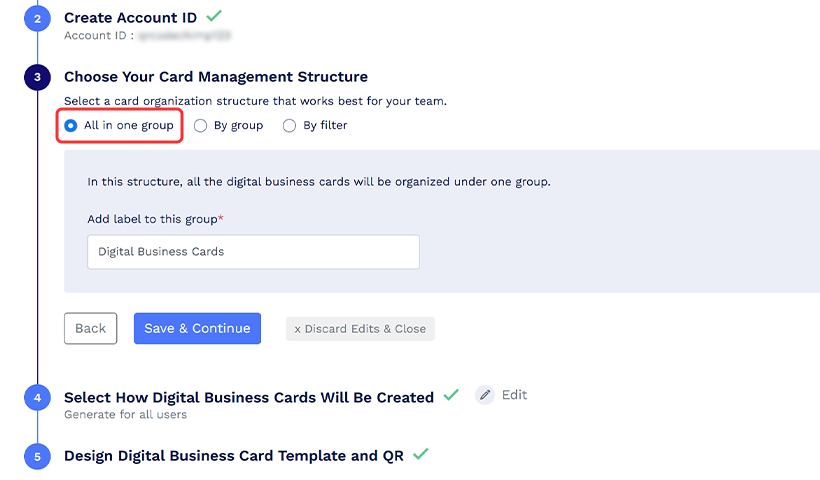Click green checkmark beside Create Account ID

[x=214, y=16]
